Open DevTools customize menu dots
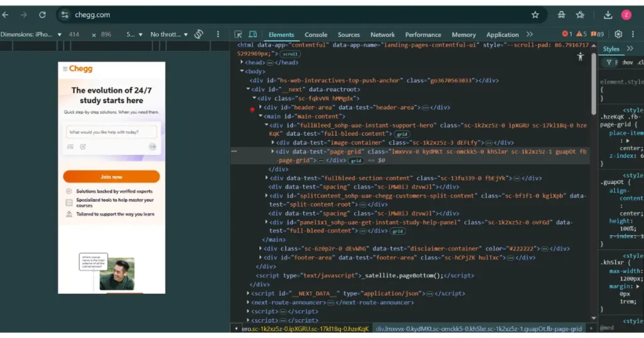 click(633, 35)
